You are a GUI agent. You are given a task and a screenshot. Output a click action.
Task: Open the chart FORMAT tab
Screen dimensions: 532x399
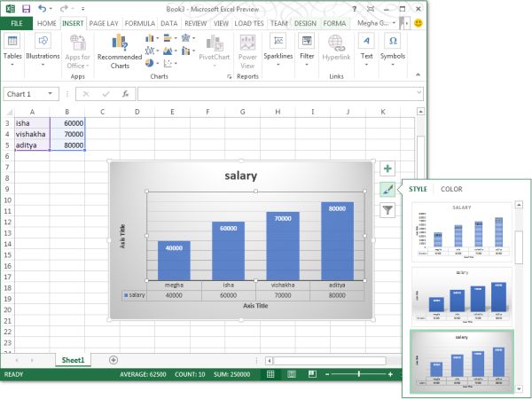(x=334, y=23)
